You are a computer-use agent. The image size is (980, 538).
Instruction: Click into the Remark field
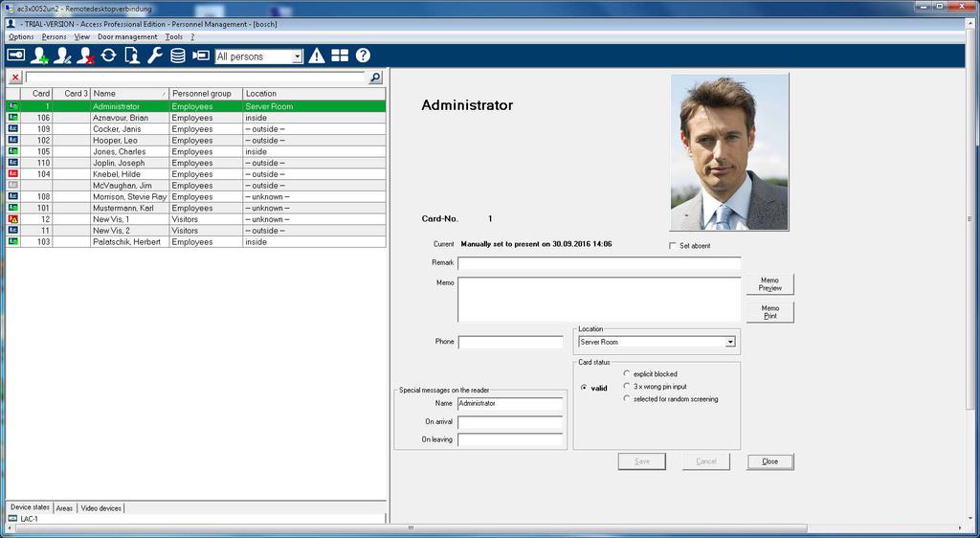pyautogui.click(x=599, y=263)
